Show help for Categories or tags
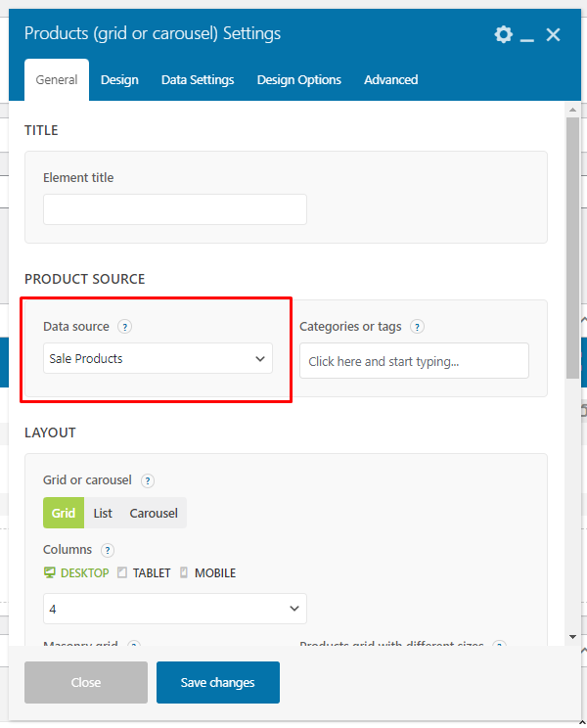 (417, 327)
